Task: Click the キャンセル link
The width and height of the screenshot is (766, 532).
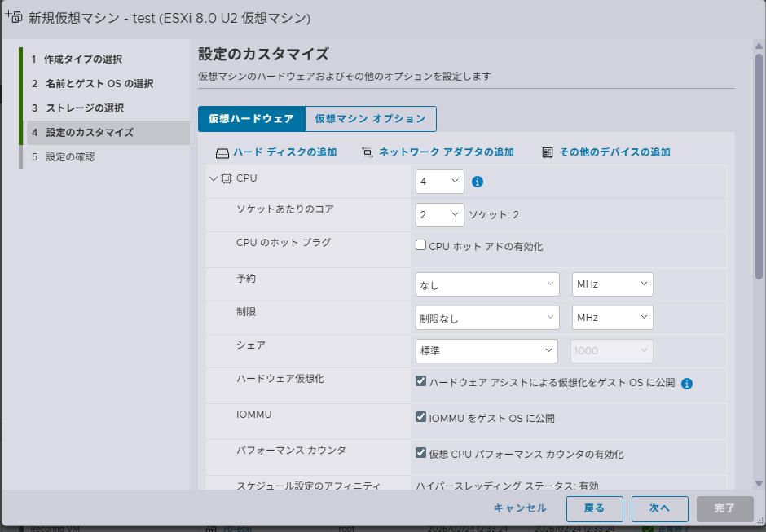Action: (x=520, y=508)
